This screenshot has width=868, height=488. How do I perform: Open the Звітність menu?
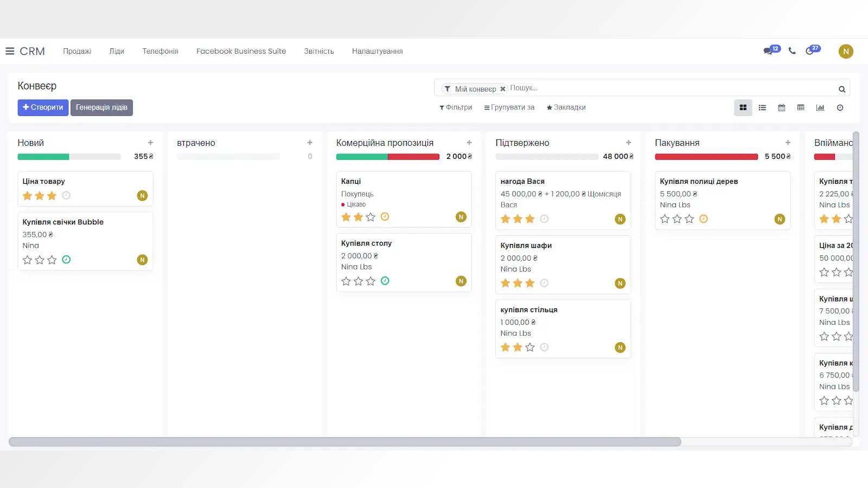[x=318, y=51]
